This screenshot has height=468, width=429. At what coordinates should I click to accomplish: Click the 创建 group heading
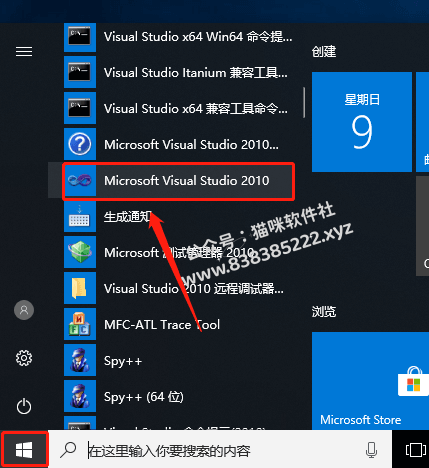pyautogui.click(x=324, y=52)
